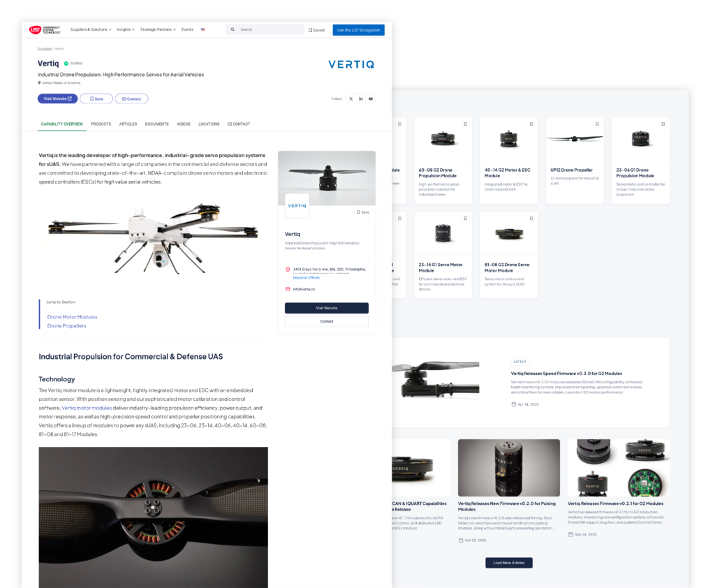Open the large dark motor and propeller photo
715x588 pixels.
coord(153,517)
